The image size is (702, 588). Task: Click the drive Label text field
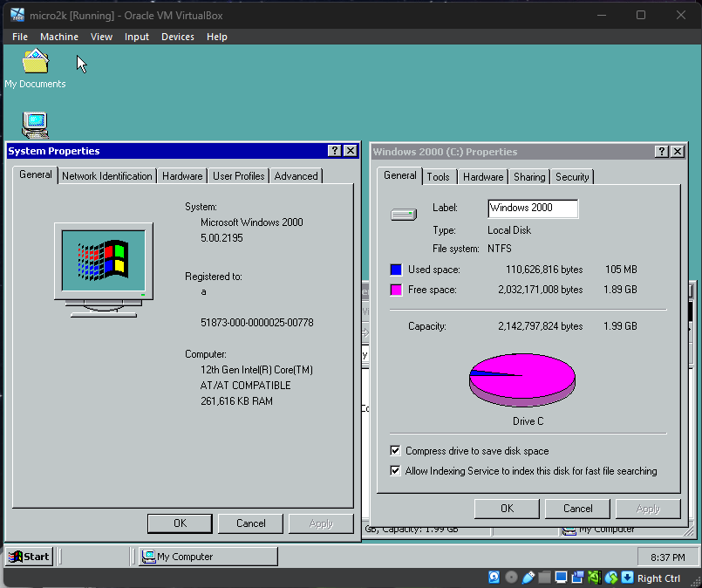[x=533, y=209]
